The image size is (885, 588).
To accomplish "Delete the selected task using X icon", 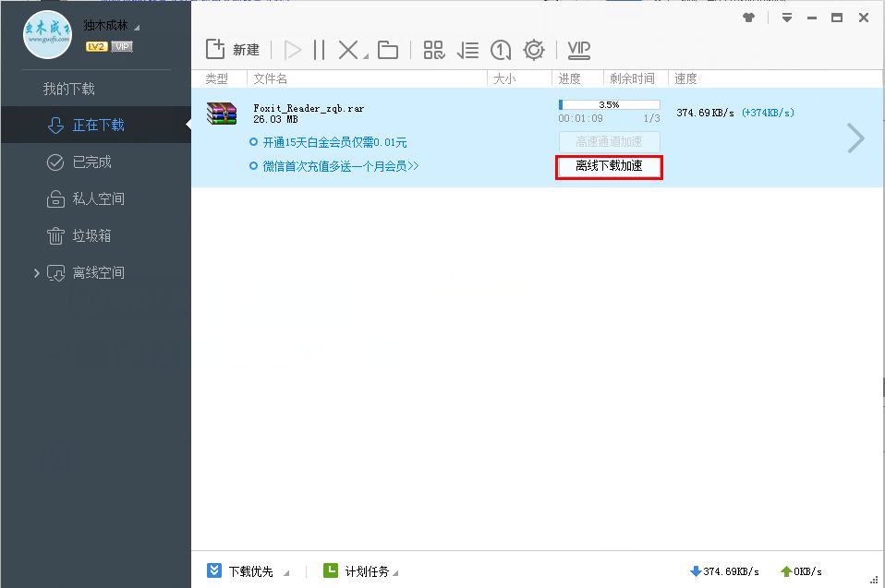I will click(x=347, y=50).
